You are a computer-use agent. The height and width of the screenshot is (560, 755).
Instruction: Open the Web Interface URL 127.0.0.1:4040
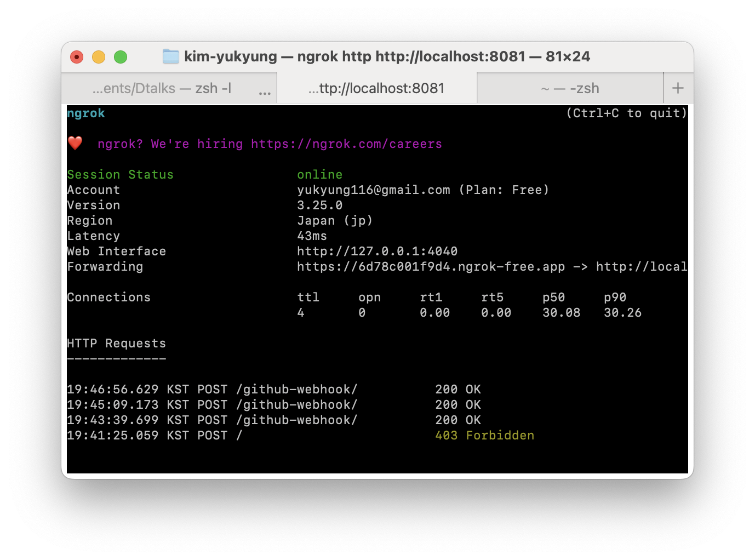click(377, 252)
